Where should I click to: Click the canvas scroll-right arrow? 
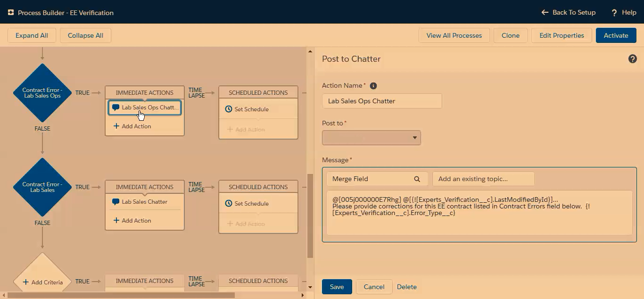click(x=303, y=295)
